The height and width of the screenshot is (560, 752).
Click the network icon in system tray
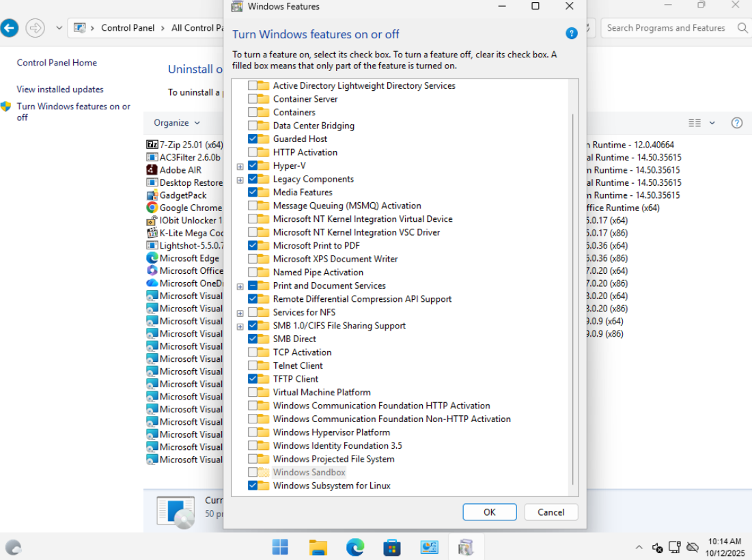pyautogui.click(x=675, y=547)
